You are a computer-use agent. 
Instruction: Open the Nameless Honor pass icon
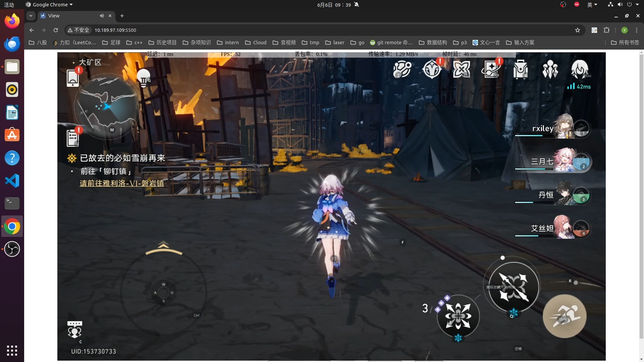[402, 69]
